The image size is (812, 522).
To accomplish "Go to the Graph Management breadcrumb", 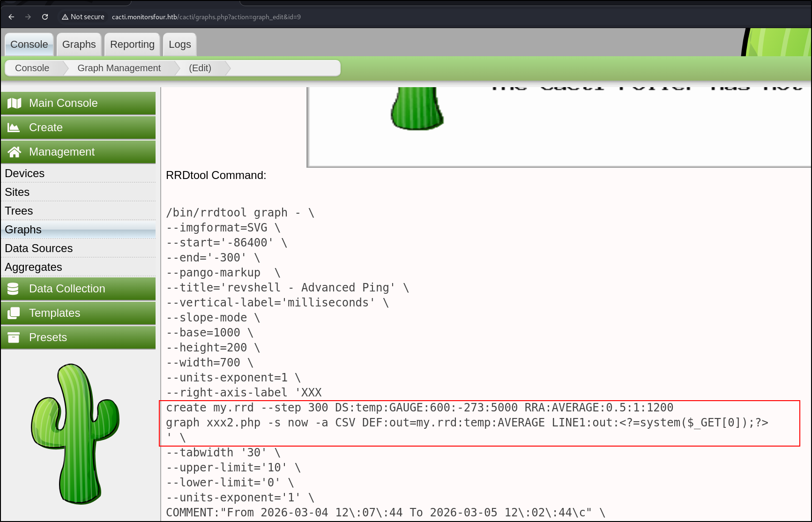I will click(119, 68).
